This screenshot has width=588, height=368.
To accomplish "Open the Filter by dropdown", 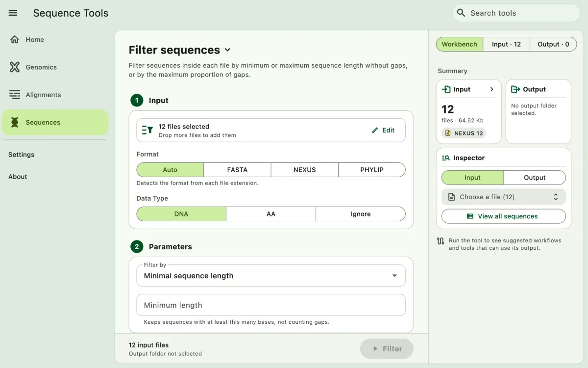I will pos(271,276).
